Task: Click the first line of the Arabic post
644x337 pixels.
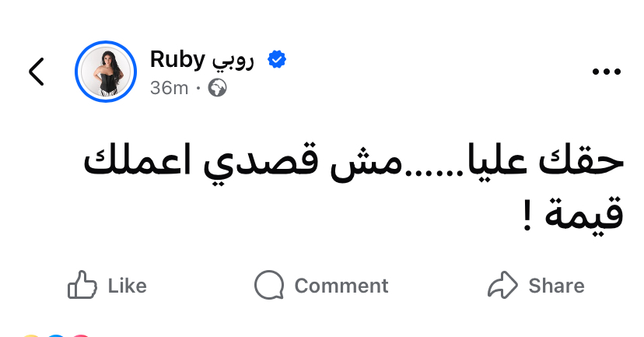Action: click(353, 163)
